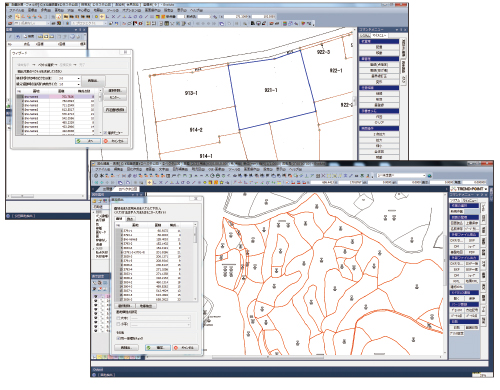Click the globe icon beside toolbar dropdown
The width and height of the screenshot is (500, 390).
430,175
